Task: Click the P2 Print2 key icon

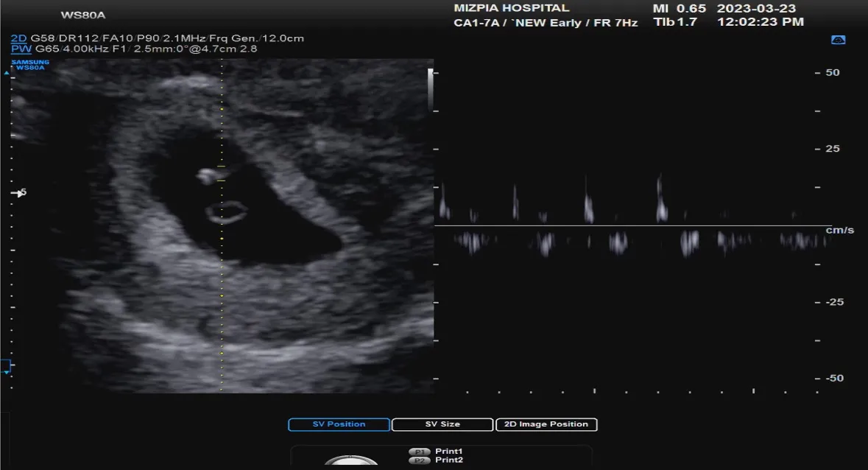Action: 419,460
